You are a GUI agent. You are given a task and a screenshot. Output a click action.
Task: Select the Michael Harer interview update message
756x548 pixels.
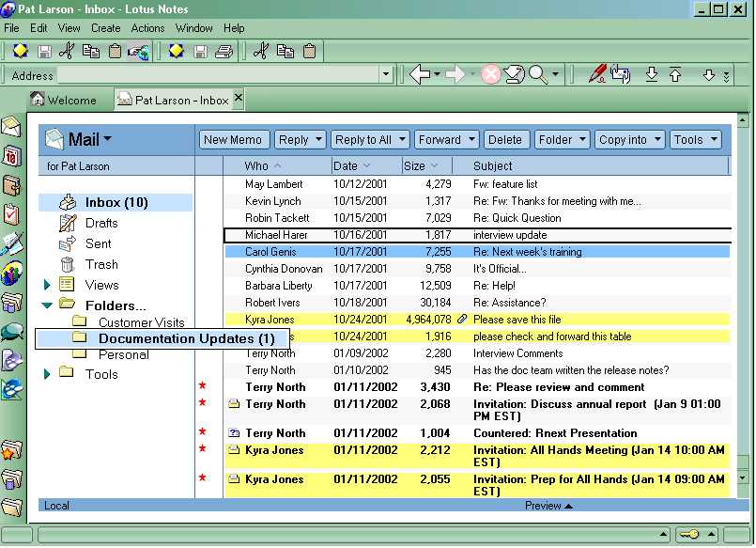477,235
